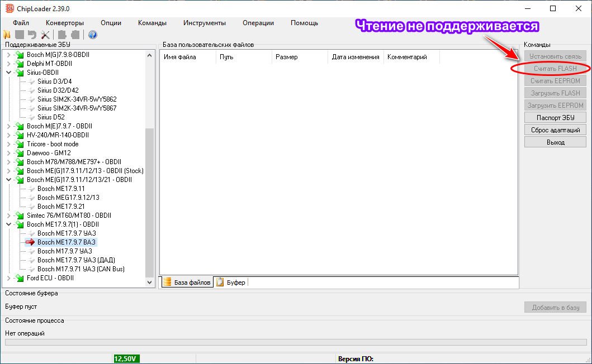Expand the Delphi MT-OBDII tree node

tap(8, 64)
